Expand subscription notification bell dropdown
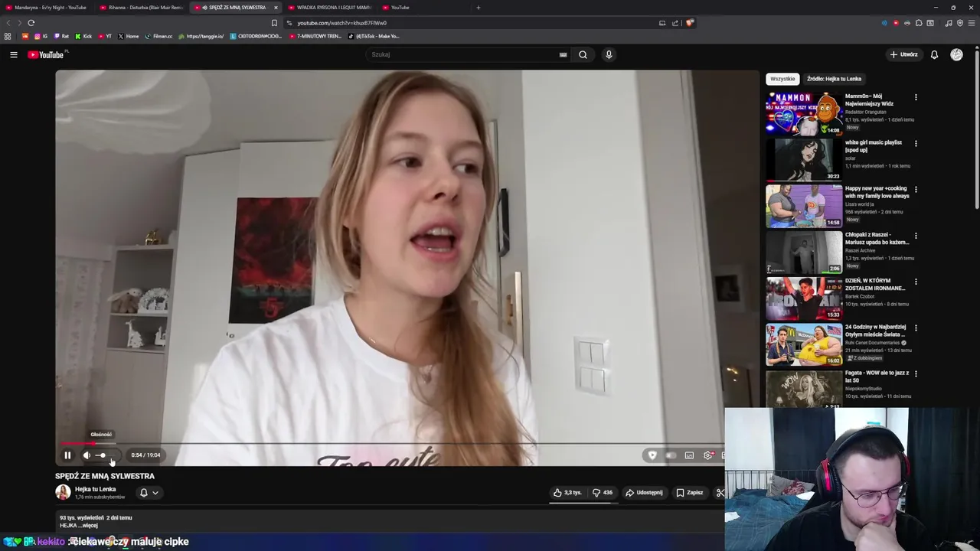The image size is (980, 551). coord(149,493)
